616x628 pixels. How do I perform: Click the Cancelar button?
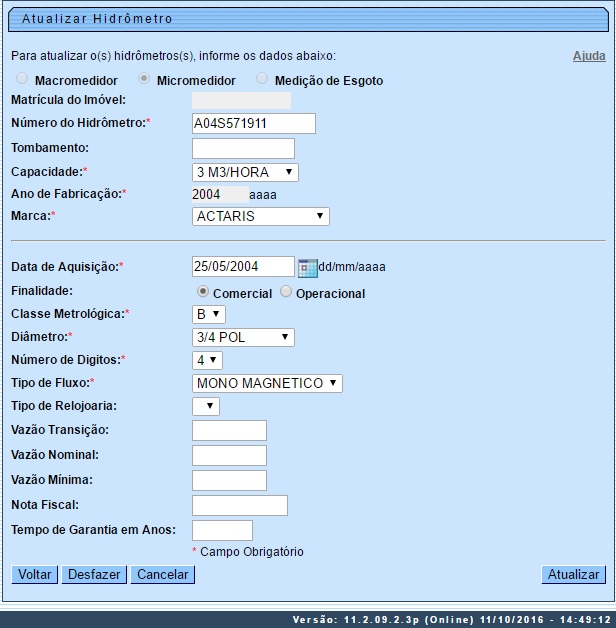coord(162,575)
